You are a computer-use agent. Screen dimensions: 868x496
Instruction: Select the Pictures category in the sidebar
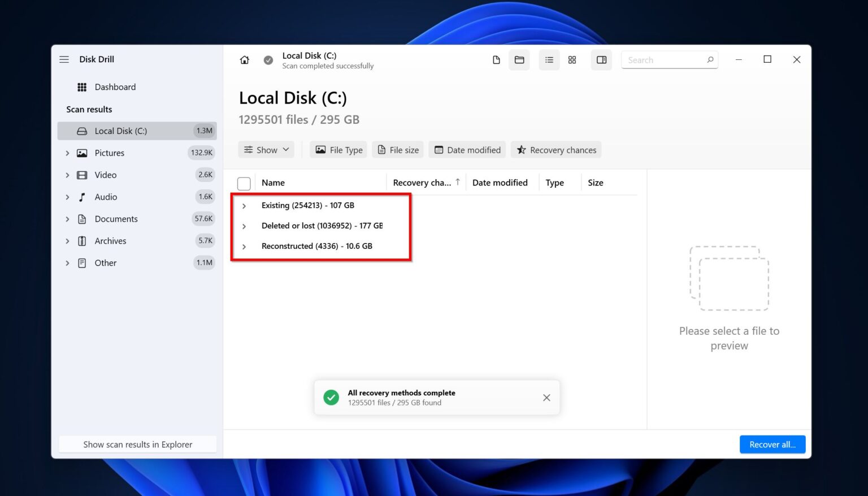click(x=110, y=153)
